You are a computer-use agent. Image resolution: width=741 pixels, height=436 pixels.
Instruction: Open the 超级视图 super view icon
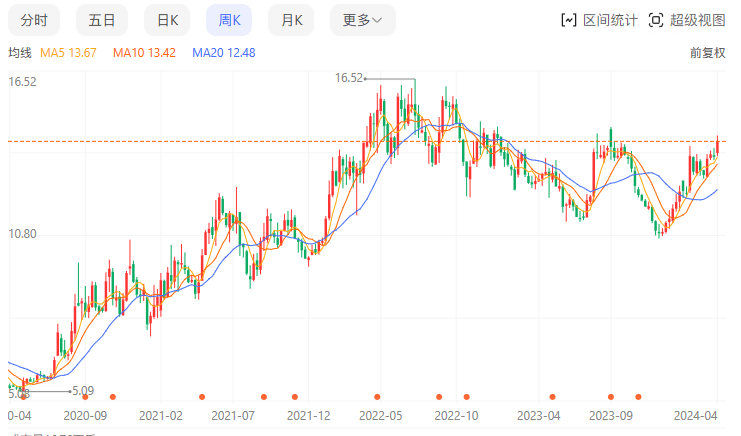click(656, 20)
